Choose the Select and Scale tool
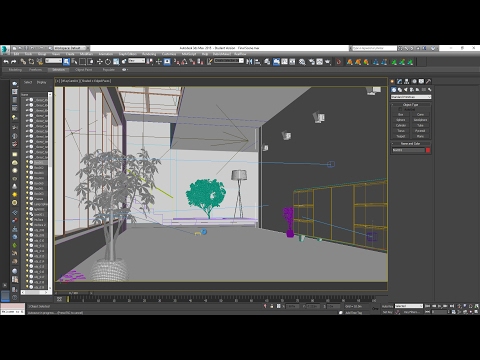The height and width of the screenshot is (360, 480). pos(116,62)
